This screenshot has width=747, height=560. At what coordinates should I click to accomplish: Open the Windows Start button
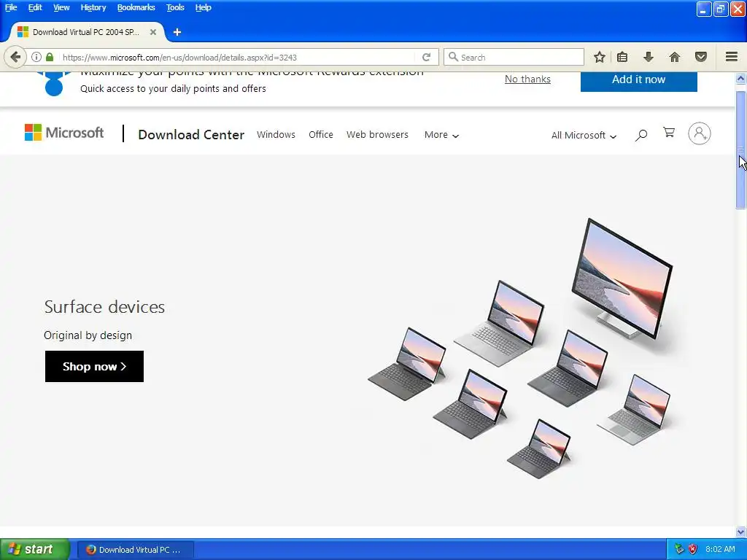(x=35, y=549)
